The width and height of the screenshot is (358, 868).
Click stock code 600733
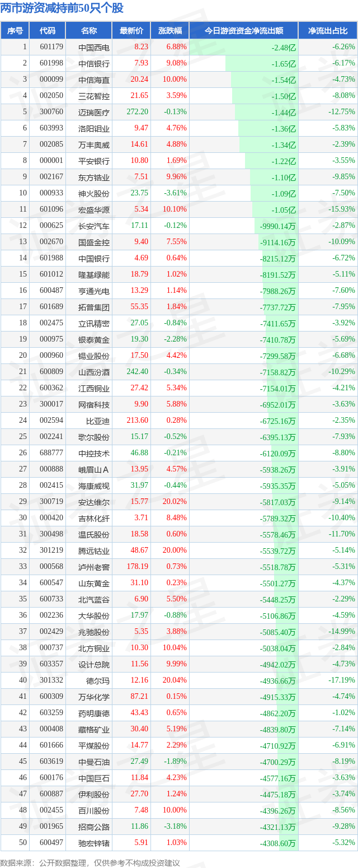51,600
